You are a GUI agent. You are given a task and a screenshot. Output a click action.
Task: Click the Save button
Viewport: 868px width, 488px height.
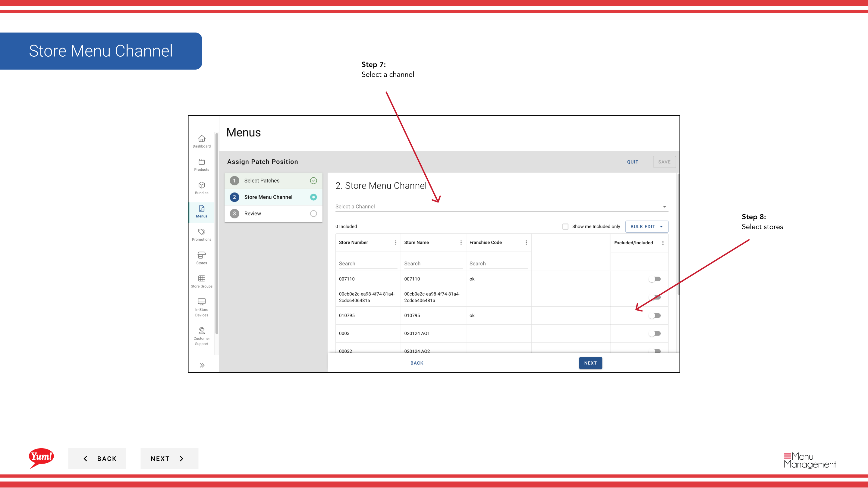[x=664, y=162]
